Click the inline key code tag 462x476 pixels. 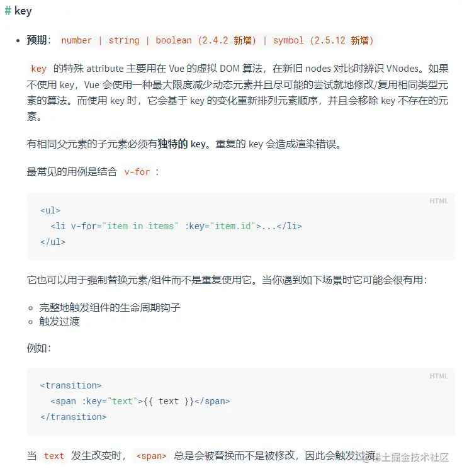(38, 69)
